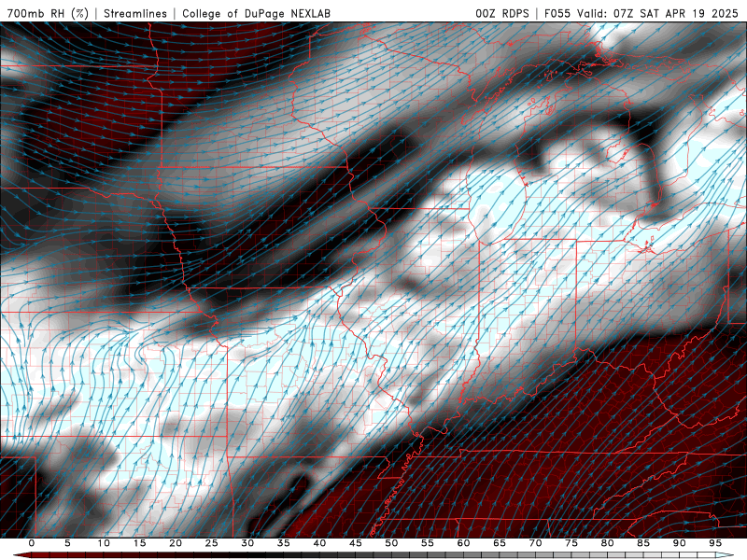Click the '85' humidity scale label
Viewport: 747px width, 560px height.
(x=643, y=543)
